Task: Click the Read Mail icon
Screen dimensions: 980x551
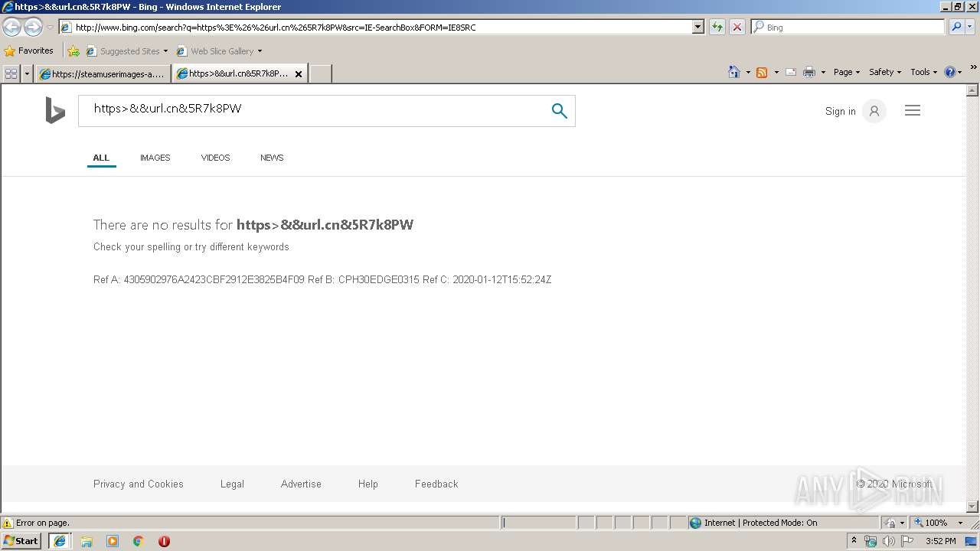Action: (x=791, y=72)
